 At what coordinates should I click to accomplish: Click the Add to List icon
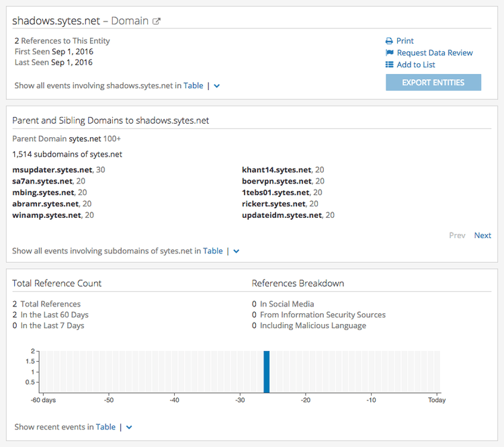(389, 65)
